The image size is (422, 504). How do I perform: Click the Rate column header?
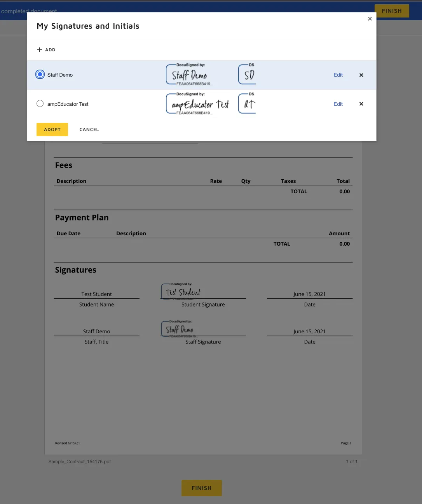(216, 181)
